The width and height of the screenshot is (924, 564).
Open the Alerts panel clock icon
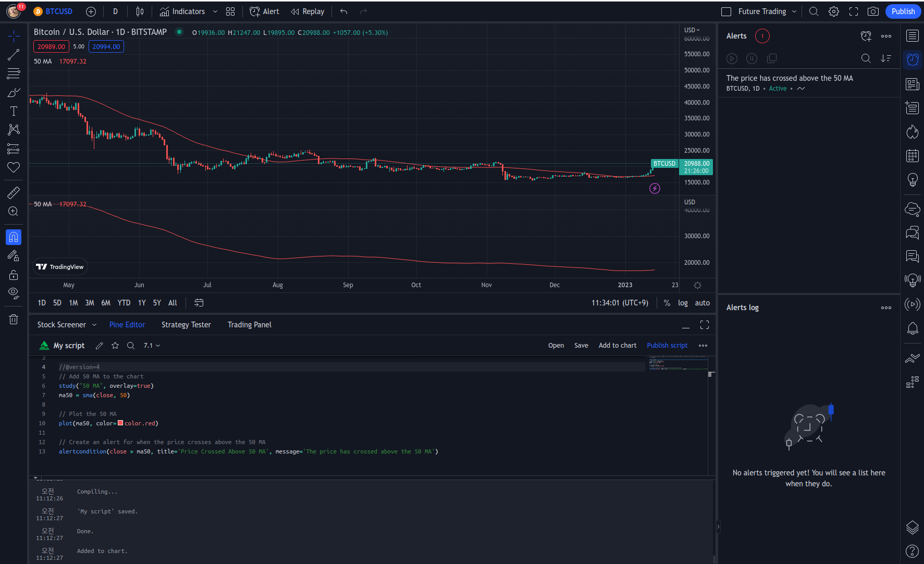coord(913,59)
